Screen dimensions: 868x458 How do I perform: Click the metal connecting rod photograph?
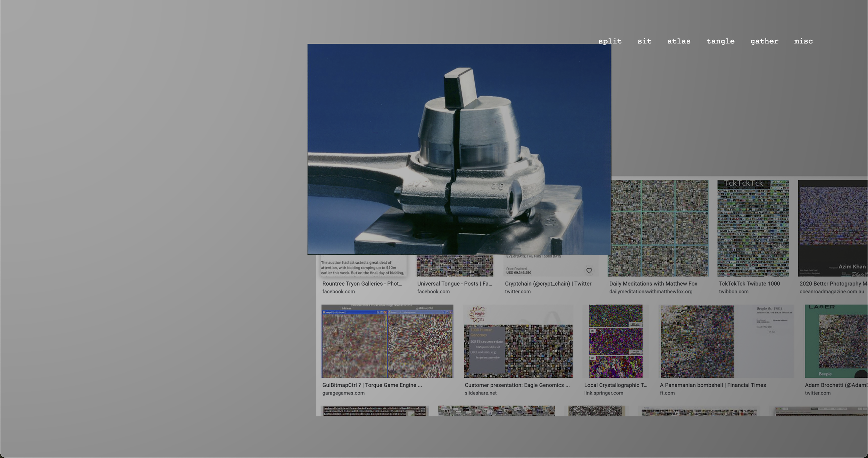[459, 149]
